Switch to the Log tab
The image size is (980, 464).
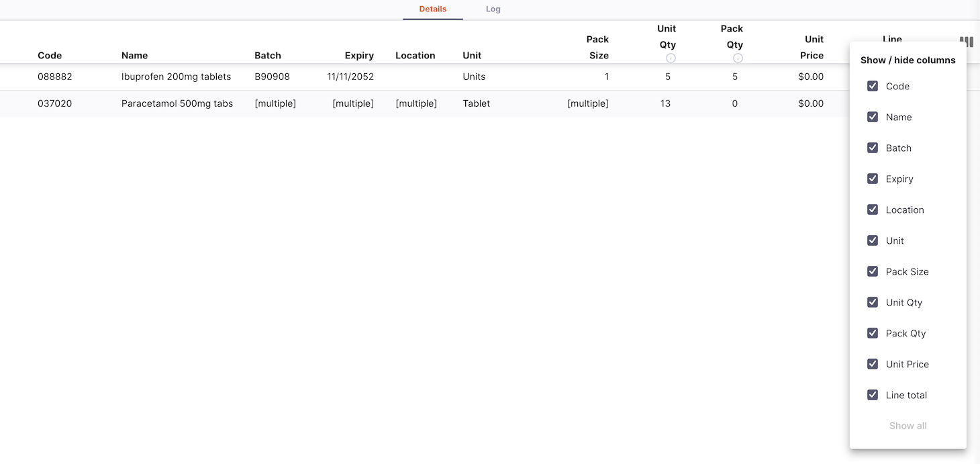(493, 9)
